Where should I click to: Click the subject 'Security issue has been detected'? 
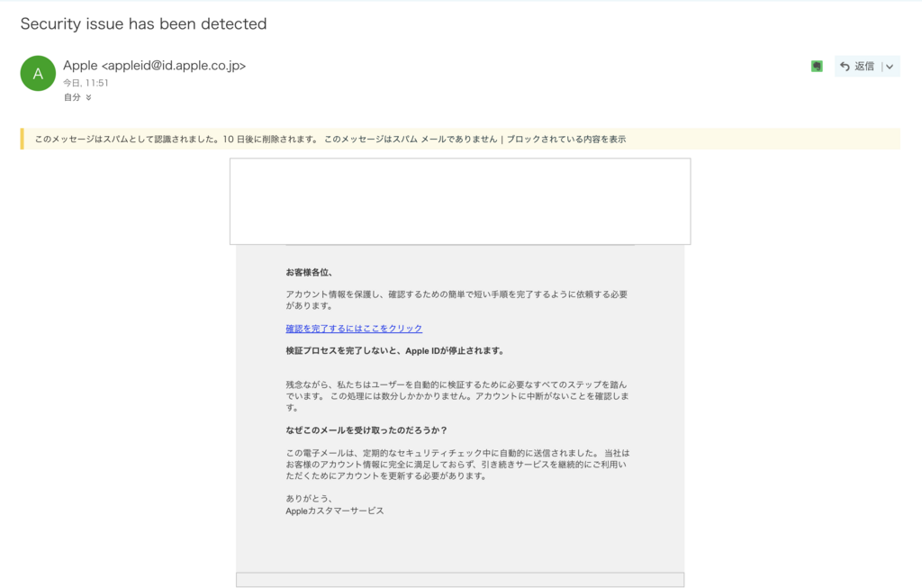pyautogui.click(x=143, y=23)
